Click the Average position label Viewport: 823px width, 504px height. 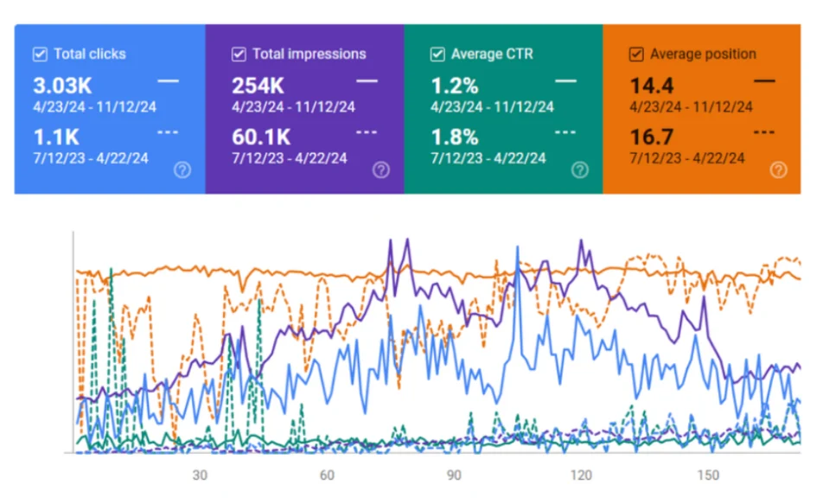click(703, 54)
